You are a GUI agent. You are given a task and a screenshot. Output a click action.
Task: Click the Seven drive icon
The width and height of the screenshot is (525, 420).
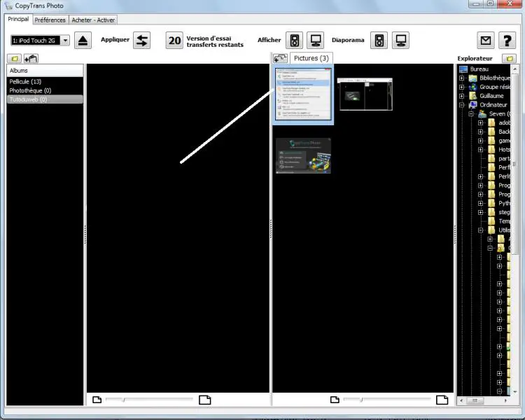coord(482,114)
